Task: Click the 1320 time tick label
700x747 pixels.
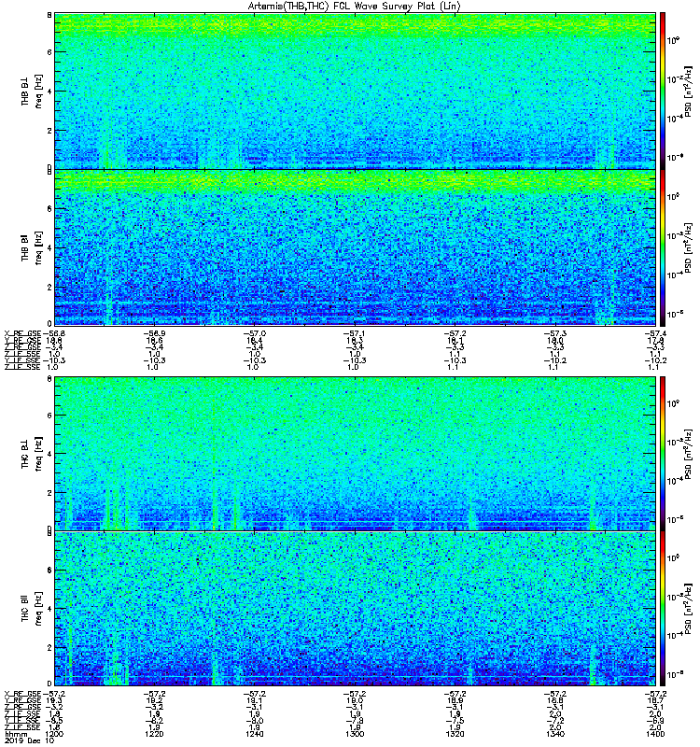Action: (455, 734)
